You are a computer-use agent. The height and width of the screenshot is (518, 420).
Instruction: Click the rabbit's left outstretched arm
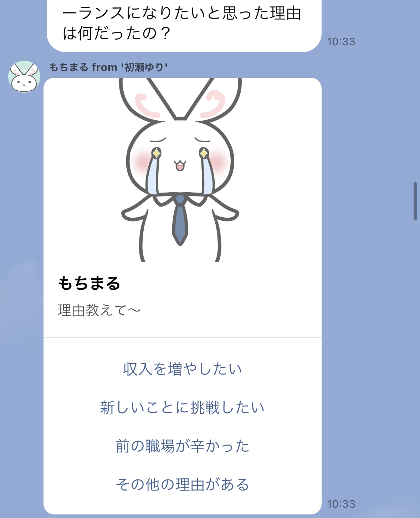click(x=136, y=210)
